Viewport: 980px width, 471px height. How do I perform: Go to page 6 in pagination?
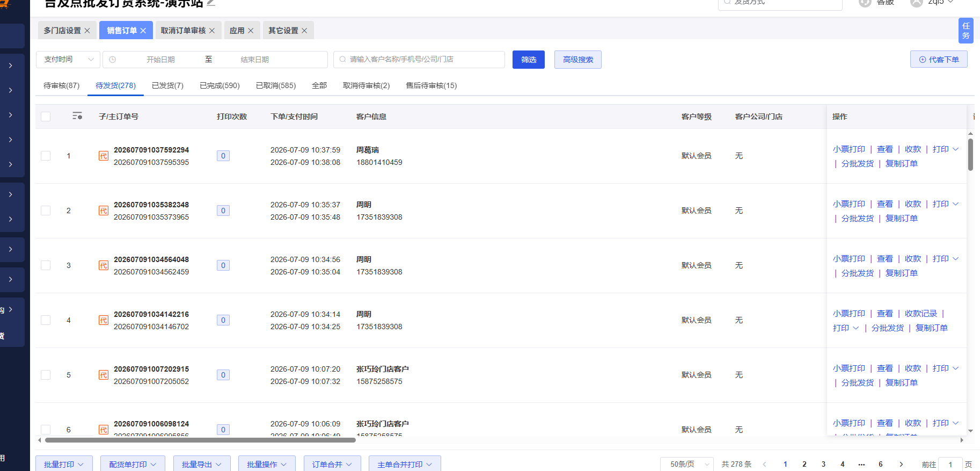coord(881,465)
